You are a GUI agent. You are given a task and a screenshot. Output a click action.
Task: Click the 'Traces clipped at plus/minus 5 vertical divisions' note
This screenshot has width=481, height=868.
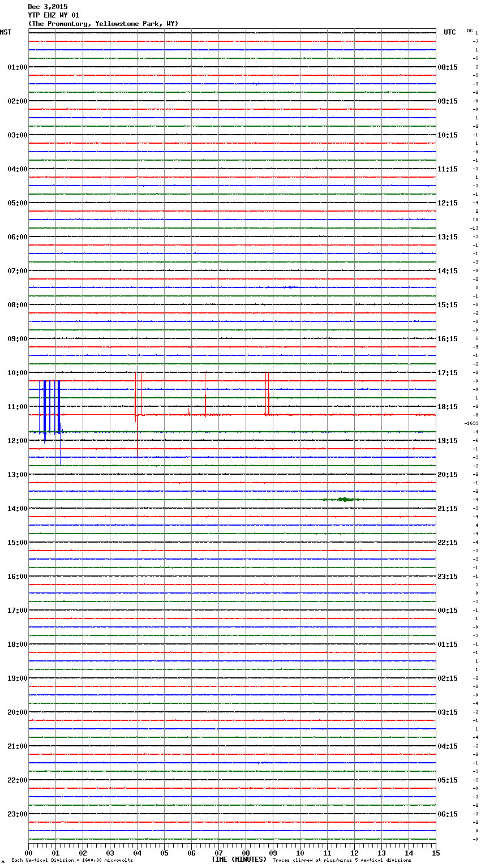pyautogui.click(x=342, y=861)
